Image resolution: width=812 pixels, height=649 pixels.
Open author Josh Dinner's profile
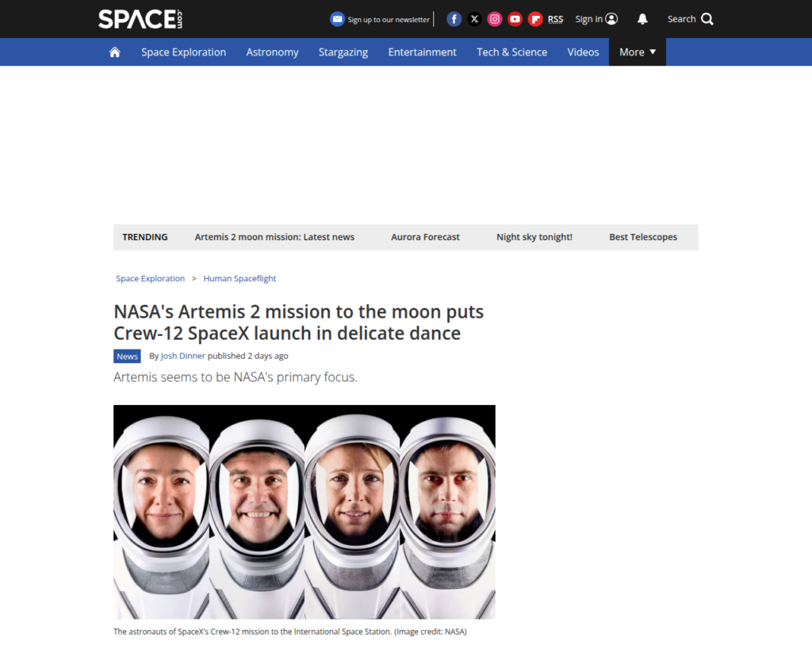click(x=182, y=356)
